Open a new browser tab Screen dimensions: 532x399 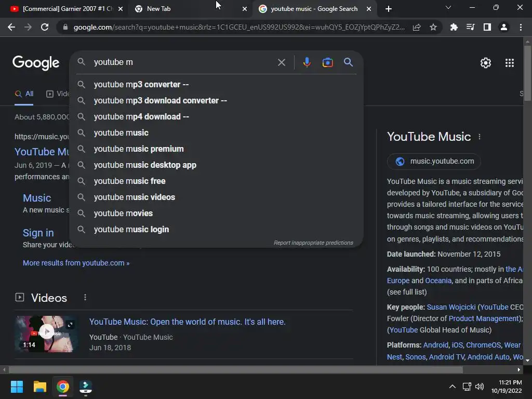[x=389, y=9]
